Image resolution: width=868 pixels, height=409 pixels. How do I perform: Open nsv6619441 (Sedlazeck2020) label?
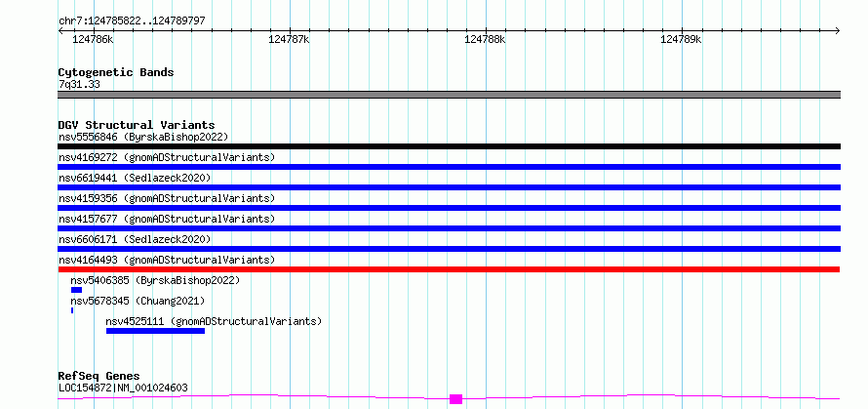[135, 178]
